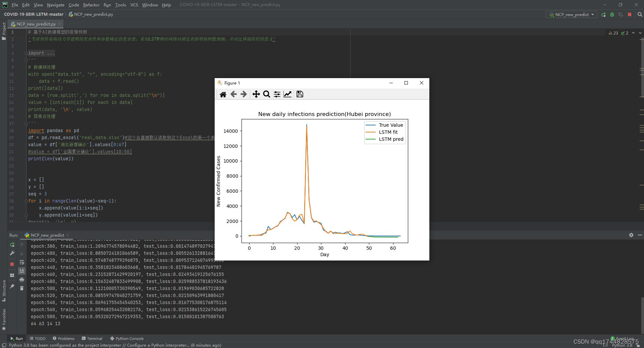Stop the running process in main toolbar
Screen dimensions: 644x348
[630, 14]
